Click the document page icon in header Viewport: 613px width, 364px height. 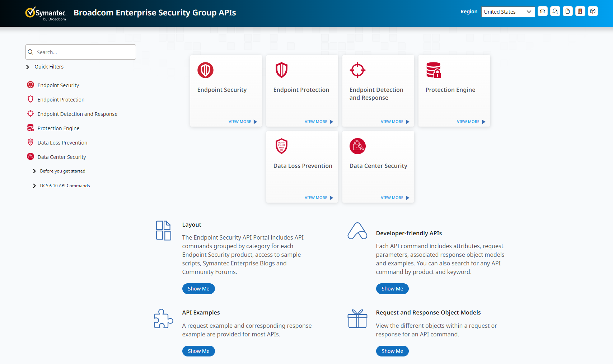point(568,11)
